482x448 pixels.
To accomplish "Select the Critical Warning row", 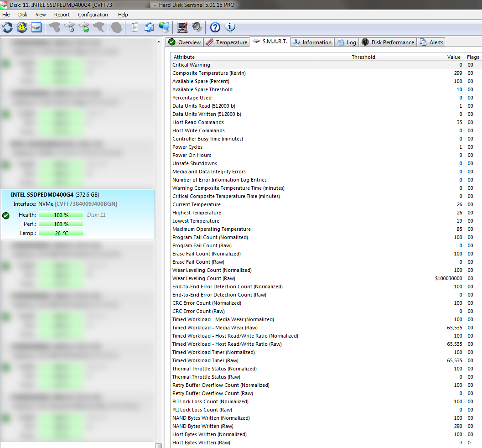I will [326, 65].
